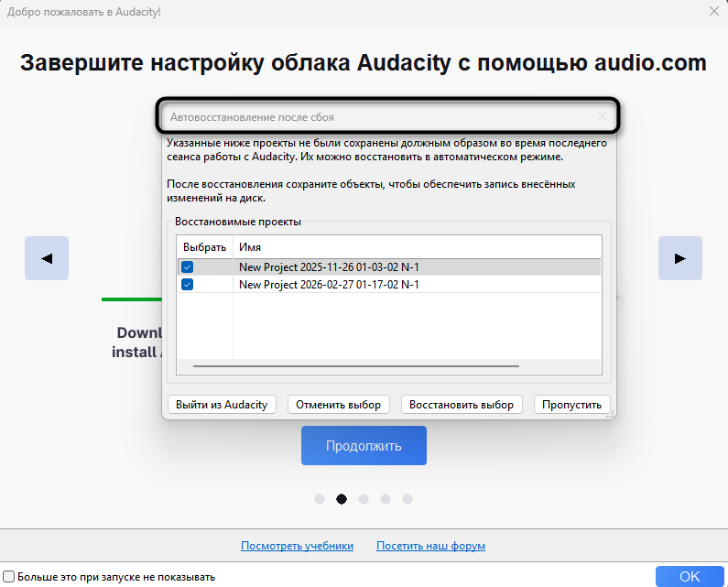Image resolution: width=728 pixels, height=587 pixels.
Task: Select the third slide pagination dot
Action: click(x=364, y=499)
